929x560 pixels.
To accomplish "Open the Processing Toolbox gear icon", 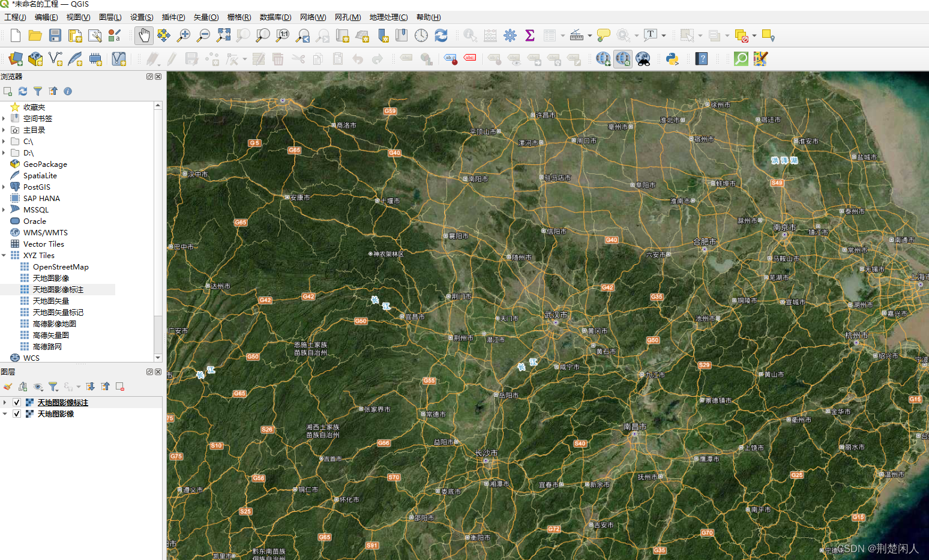I will [510, 36].
